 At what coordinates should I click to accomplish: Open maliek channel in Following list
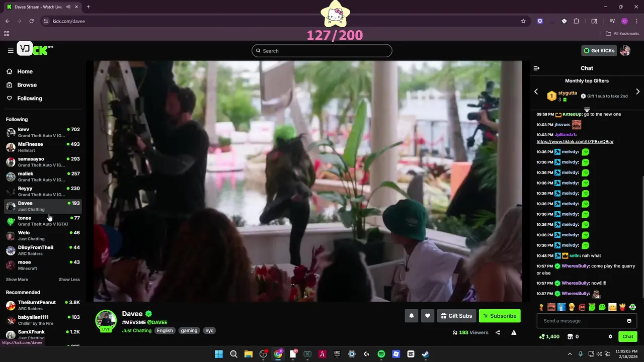coord(43,176)
